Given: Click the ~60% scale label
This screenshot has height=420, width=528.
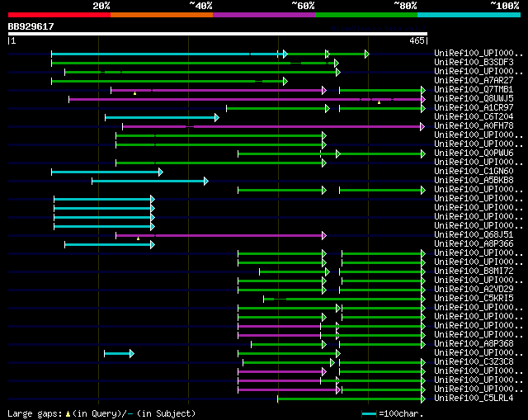Looking at the screenshot, I should click(x=303, y=6).
